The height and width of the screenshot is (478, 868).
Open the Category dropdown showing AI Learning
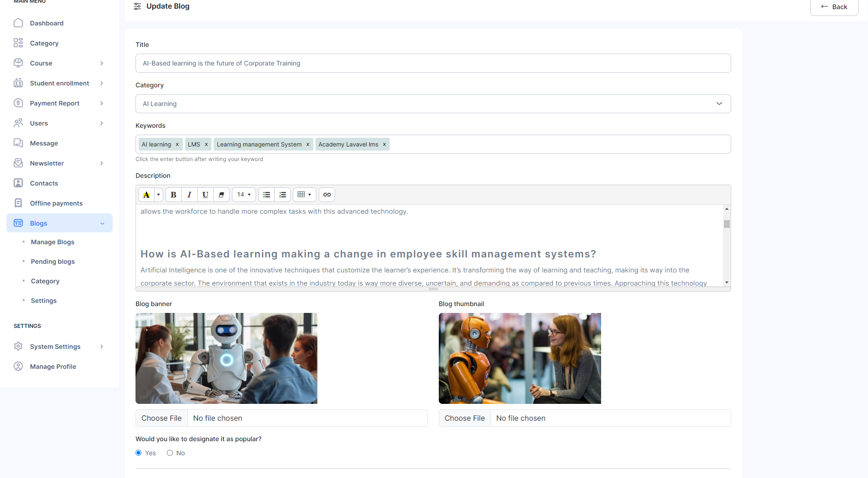point(433,104)
